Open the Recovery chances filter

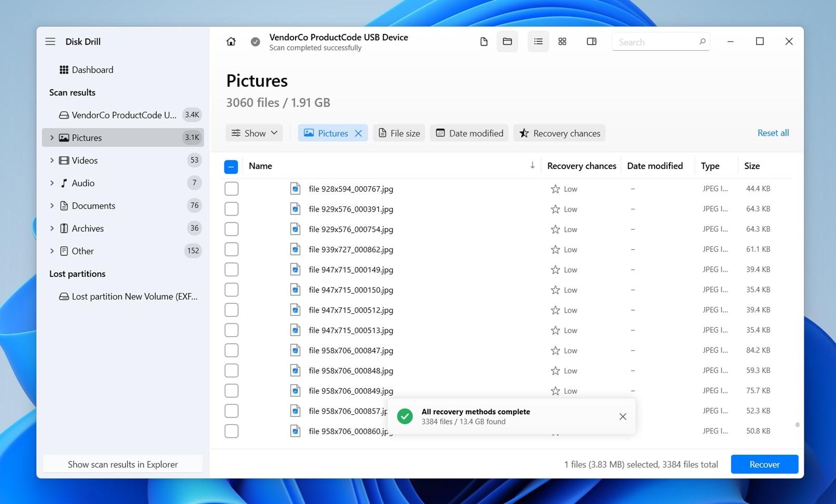(560, 133)
